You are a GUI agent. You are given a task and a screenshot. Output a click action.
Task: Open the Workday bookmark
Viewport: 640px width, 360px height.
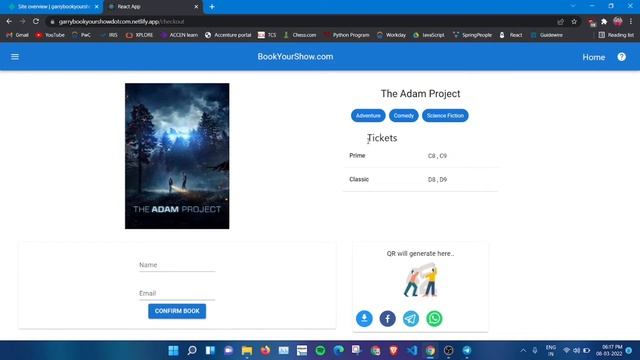coord(391,35)
